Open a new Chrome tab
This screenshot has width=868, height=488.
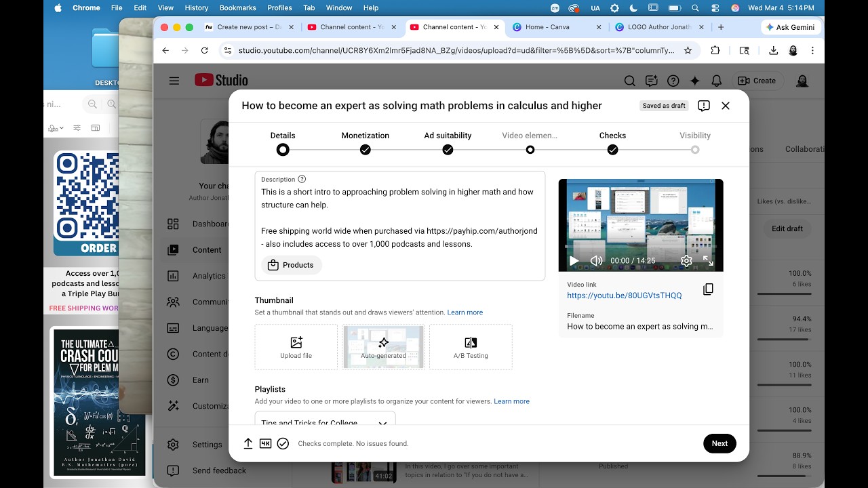720,27
